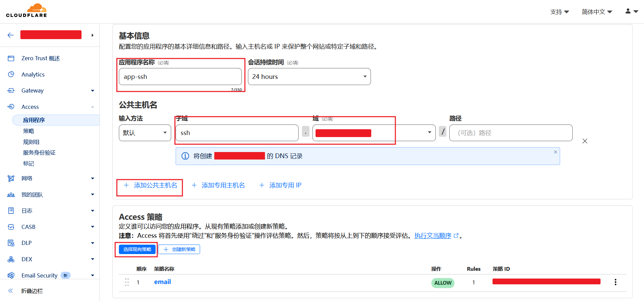This screenshot has height=301, width=644.
Task: Click the 日志 sidebar icon
Action: [x=11, y=211]
